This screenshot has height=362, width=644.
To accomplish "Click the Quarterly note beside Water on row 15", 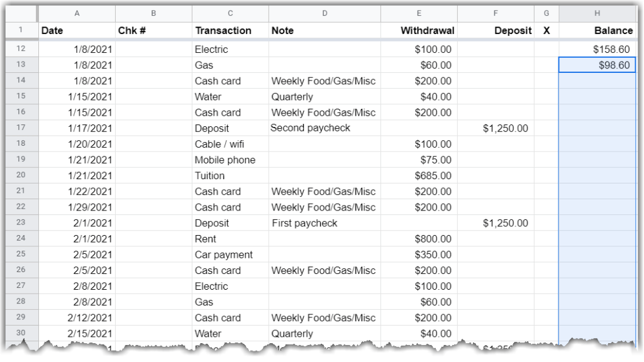I will (325, 97).
